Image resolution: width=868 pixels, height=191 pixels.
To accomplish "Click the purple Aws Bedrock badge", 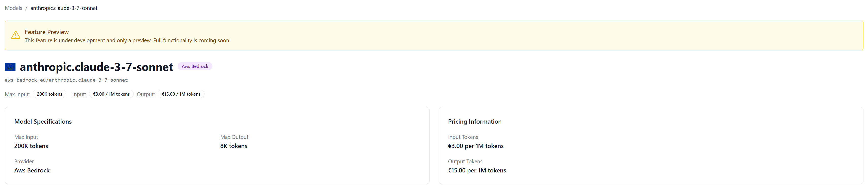I will coord(195,66).
